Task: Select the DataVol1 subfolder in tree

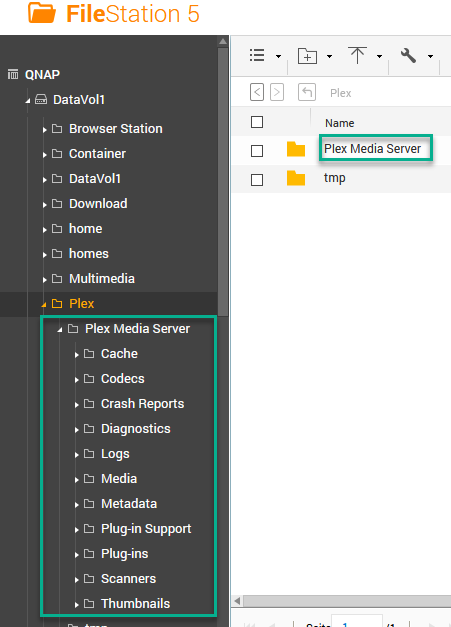Action: coord(95,179)
